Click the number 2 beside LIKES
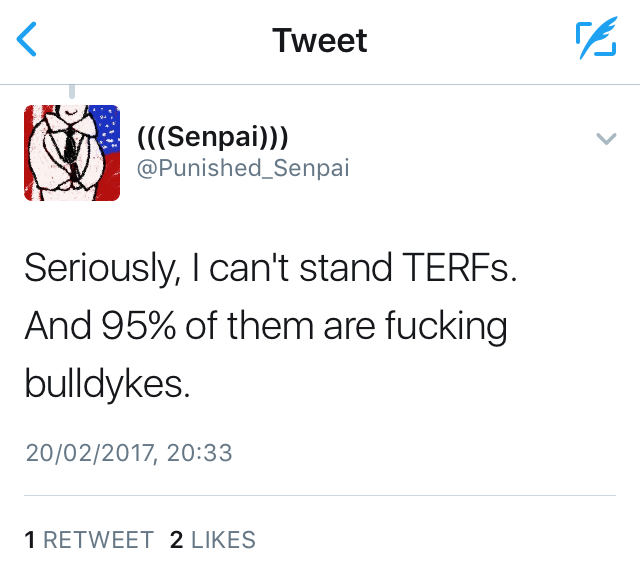Viewport: 640px width, 573px height. [x=177, y=540]
